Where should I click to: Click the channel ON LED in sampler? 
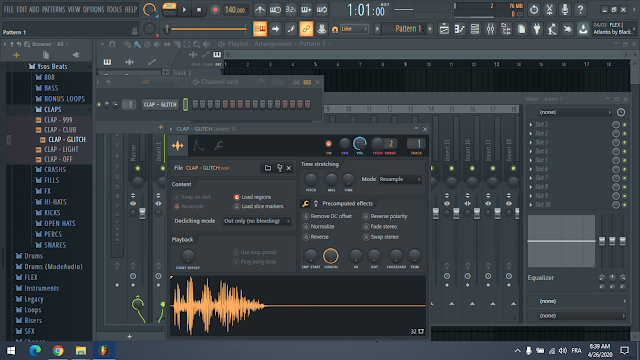[x=329, y=144]
